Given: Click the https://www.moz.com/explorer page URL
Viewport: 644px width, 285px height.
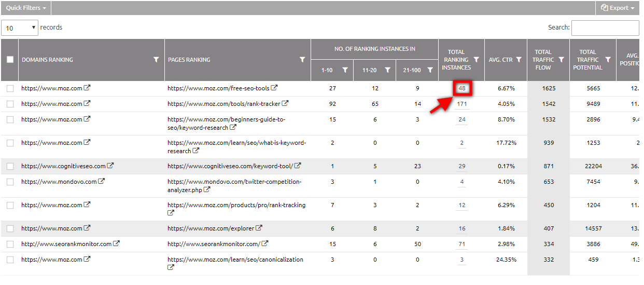Looking at the screenshot, I should (x=211, y=228).
